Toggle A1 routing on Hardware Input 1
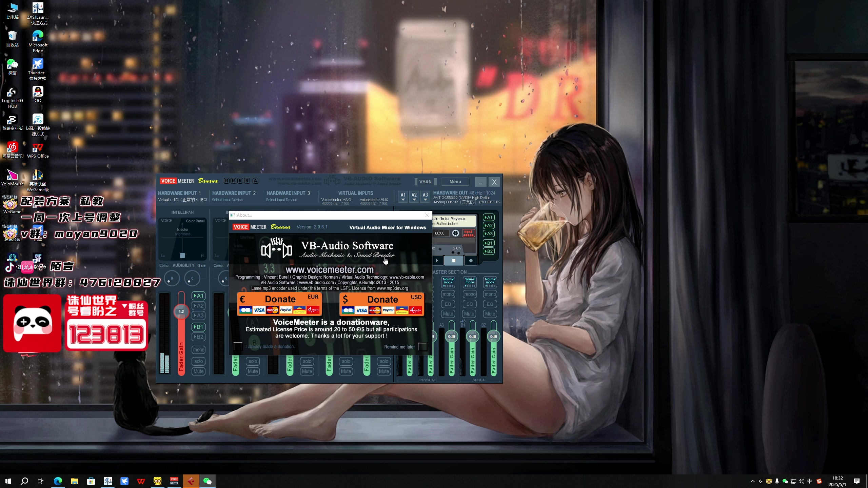The image size is (868, 488). click(198, 296)
